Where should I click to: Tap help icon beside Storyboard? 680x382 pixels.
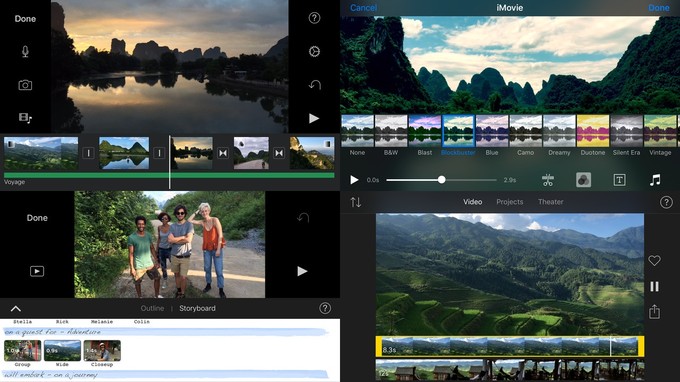tap(325, 308)
